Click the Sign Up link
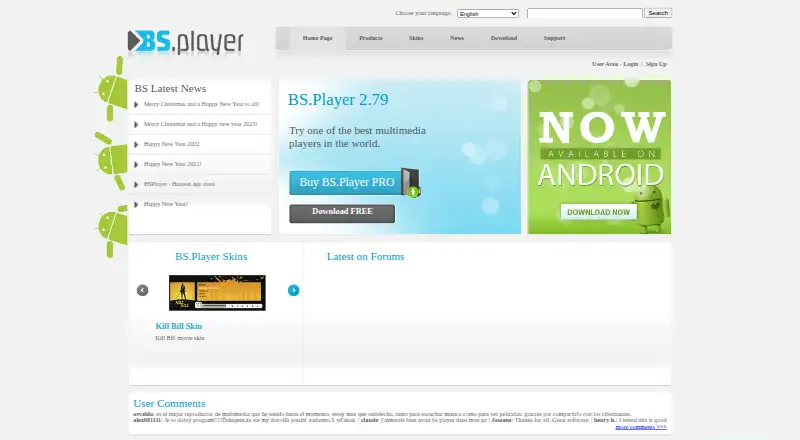Viewport: 800px width, 440px height. point(656,64)
